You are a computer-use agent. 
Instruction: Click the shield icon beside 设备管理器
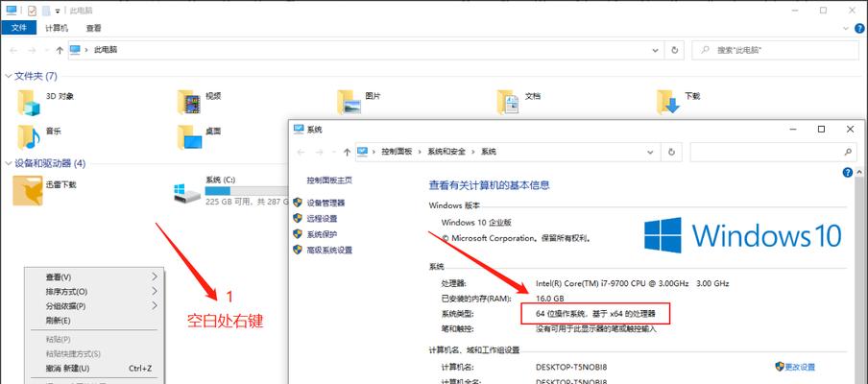[x=298, y=203]
